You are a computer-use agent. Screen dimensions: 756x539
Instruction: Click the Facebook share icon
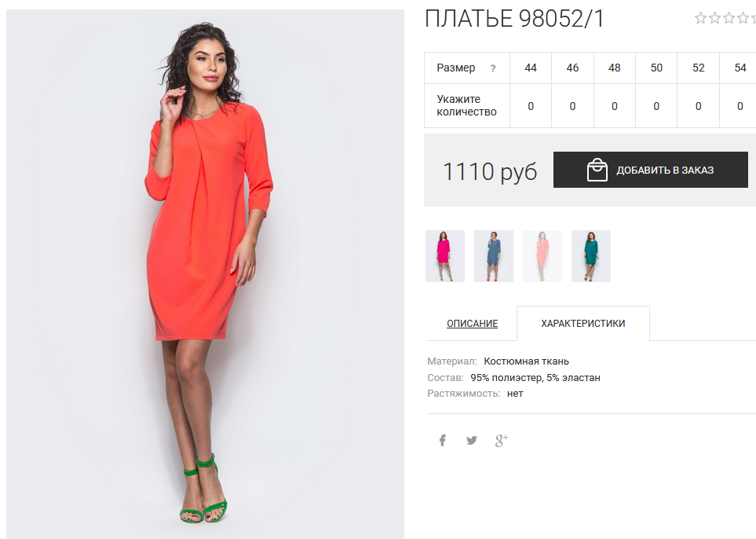pyautogui.click(x=442, y=440)
